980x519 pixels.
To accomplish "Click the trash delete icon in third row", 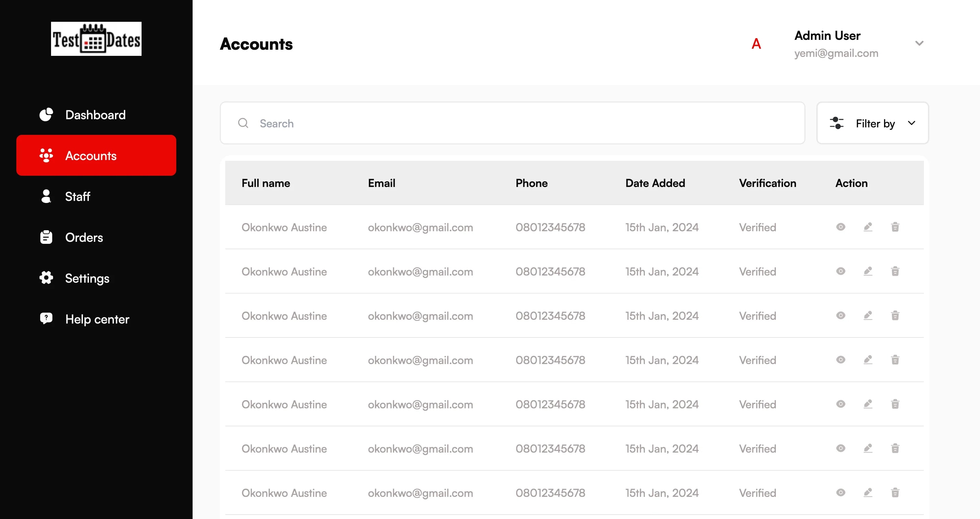I will tap(895, 316).
